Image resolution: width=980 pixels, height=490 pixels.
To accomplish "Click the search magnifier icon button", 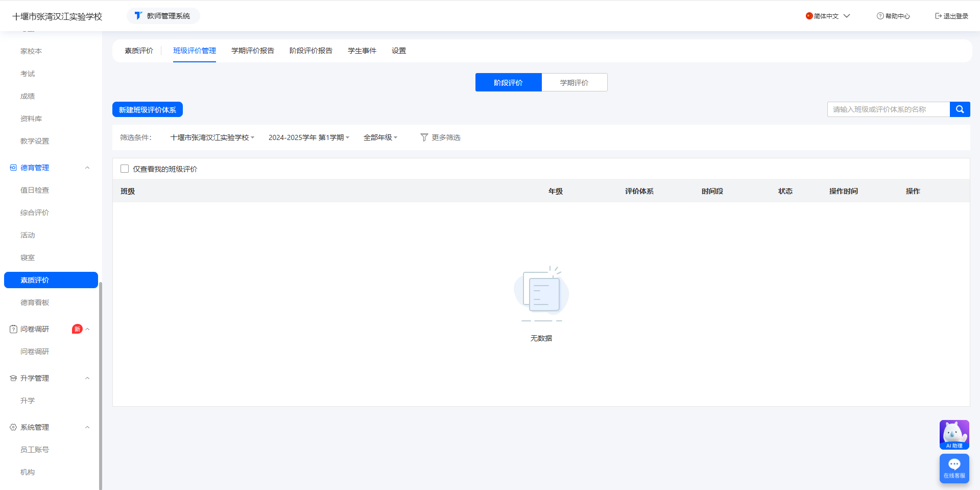I will (x=960, y=109).
